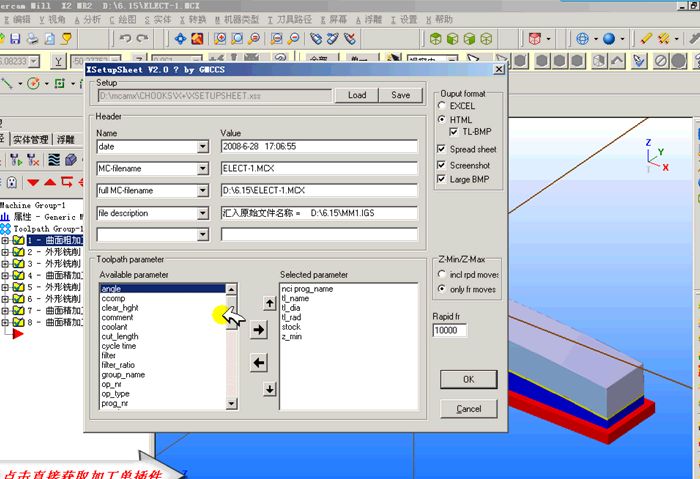The height and width of the screenshot is (479, 700).
Task: Click the Zoom target magnifier icon
Action: point(237,39)
